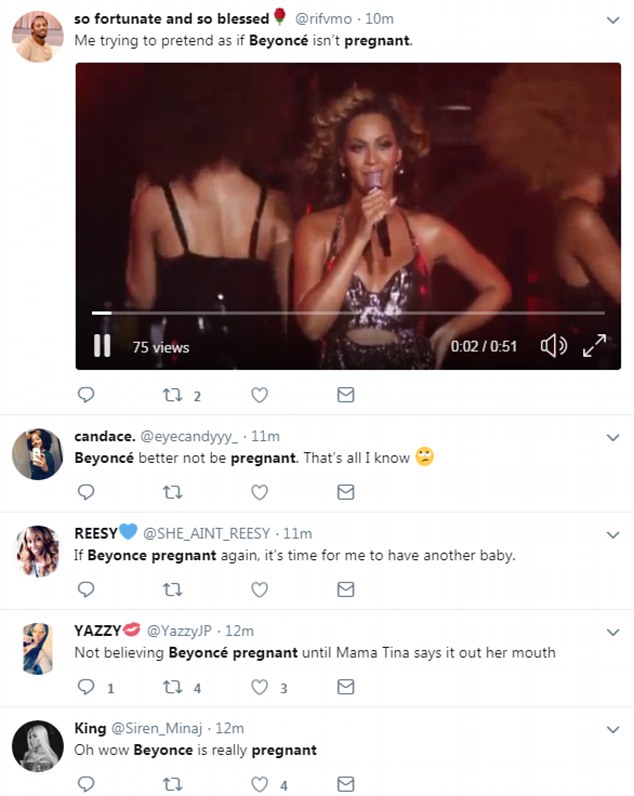Open REESY's profile avatar

(38, 553)
